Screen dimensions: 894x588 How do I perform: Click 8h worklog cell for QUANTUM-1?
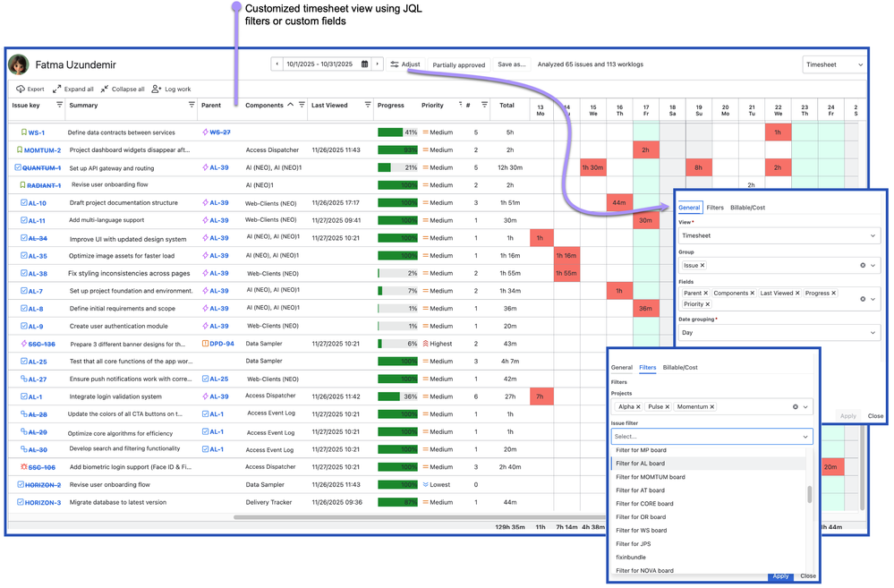[698, 167]
